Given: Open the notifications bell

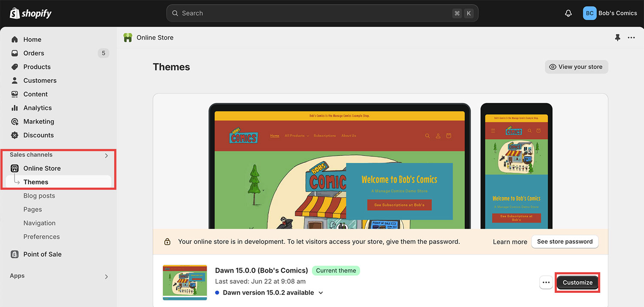Looking at the screenshot, I should [568, 13].
